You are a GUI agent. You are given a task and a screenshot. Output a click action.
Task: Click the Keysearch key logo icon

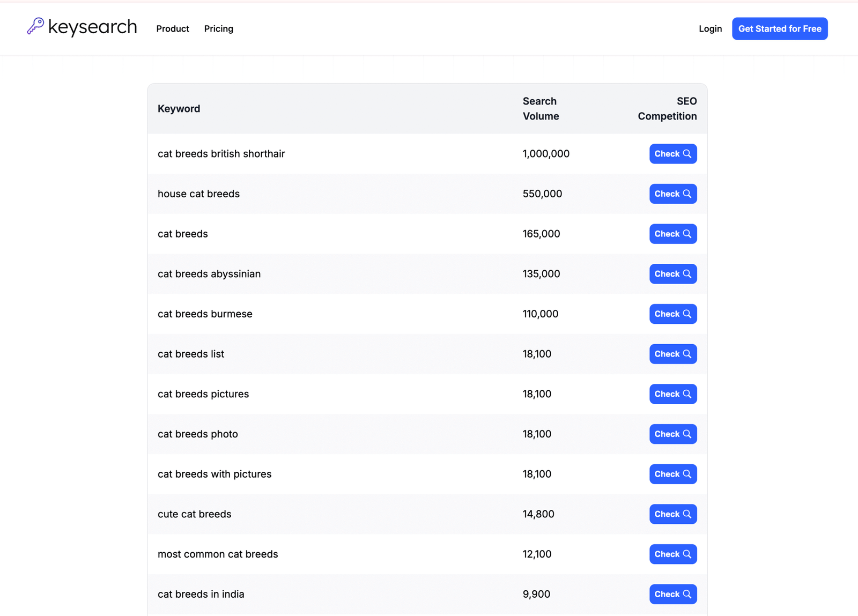(x=35, y=26)
